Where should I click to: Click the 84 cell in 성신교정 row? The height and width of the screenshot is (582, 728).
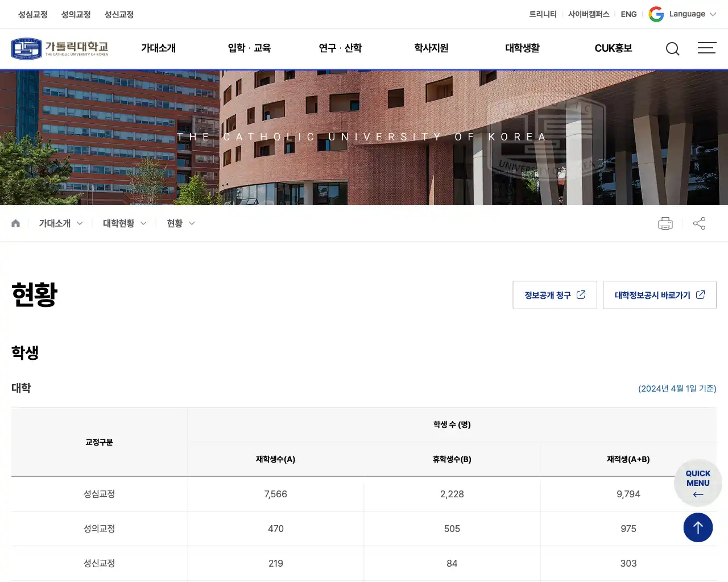[452, 563]
